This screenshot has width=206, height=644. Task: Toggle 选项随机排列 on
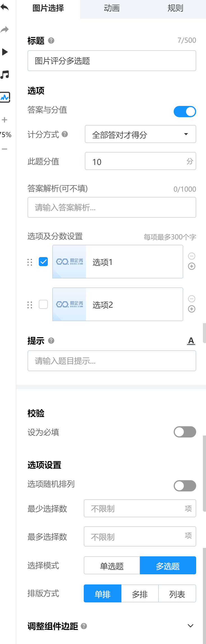185,486
